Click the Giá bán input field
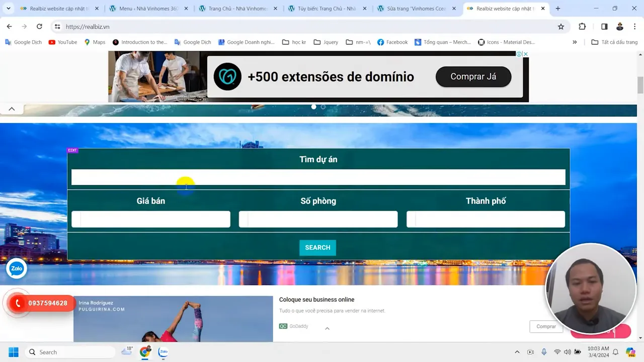 click(151, 219)
